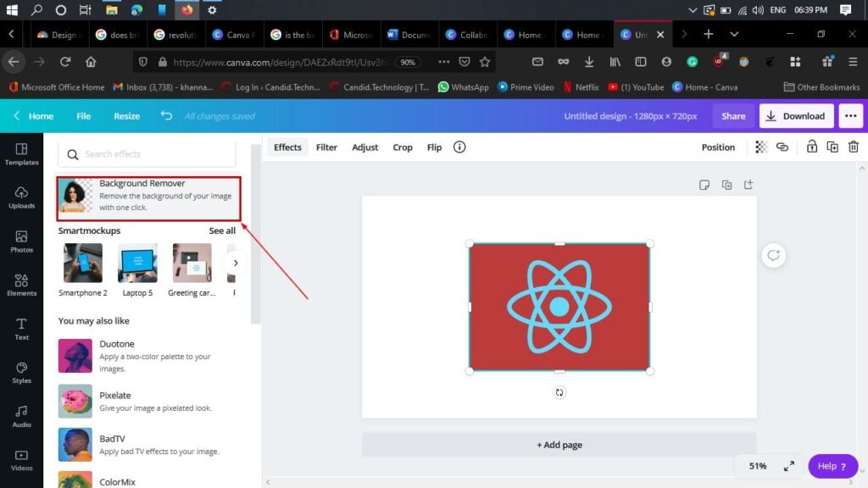The width and height of the screenshot is (868, 488).
Task: Open Firefox downloads arrow icon
Action: click(589, 62)
